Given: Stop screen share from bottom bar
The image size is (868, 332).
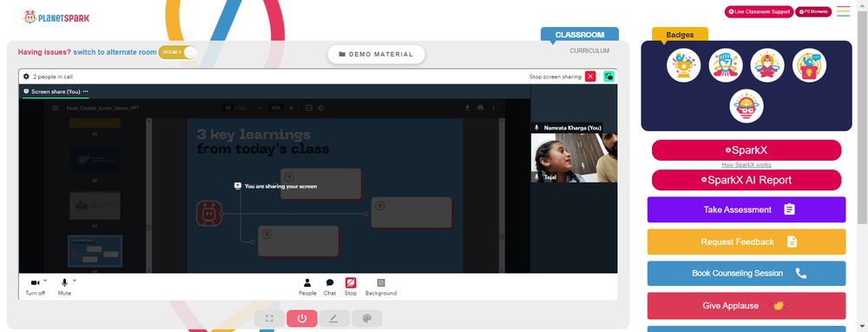Looking at the screenshot, I should (x=351, y=287).
